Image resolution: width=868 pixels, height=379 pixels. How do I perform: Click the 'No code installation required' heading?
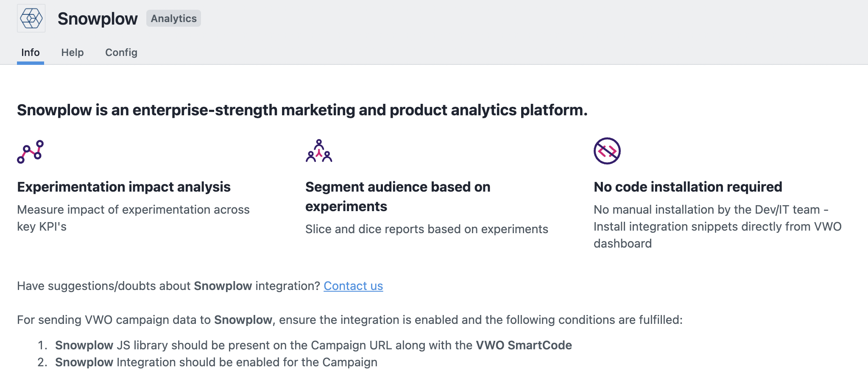pyautogui.click(x=688, y=187)
